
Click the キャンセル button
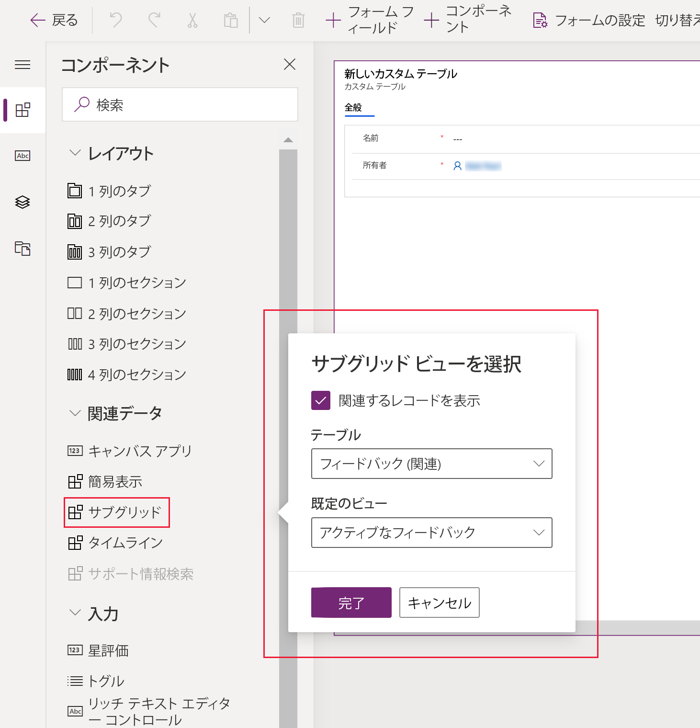440,603
